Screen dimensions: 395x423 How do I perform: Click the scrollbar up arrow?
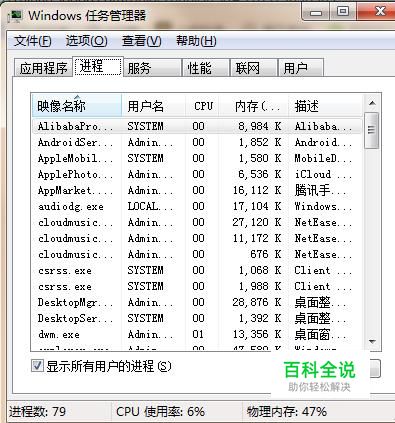[x=372, y=103]
